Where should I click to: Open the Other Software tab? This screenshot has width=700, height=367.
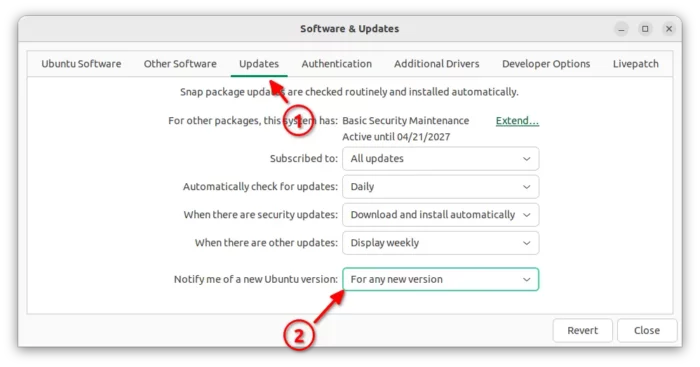click(180, 64)
